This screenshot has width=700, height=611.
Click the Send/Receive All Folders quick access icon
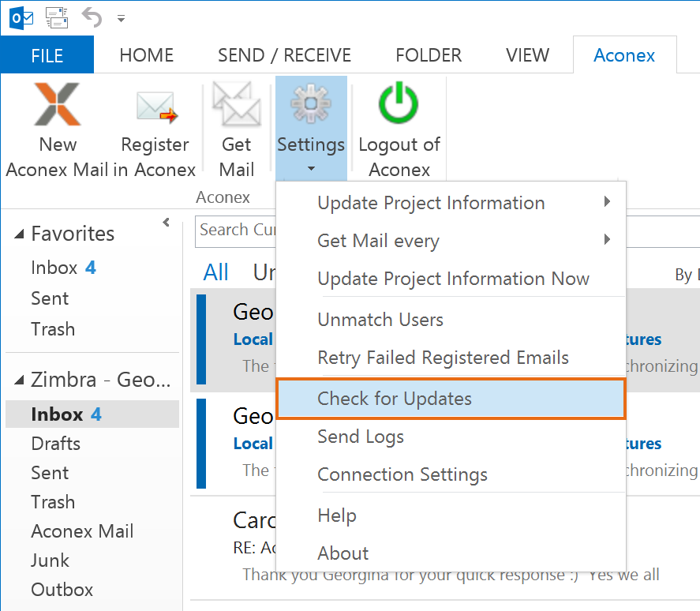pyautogui.click(x=57, y=18)
